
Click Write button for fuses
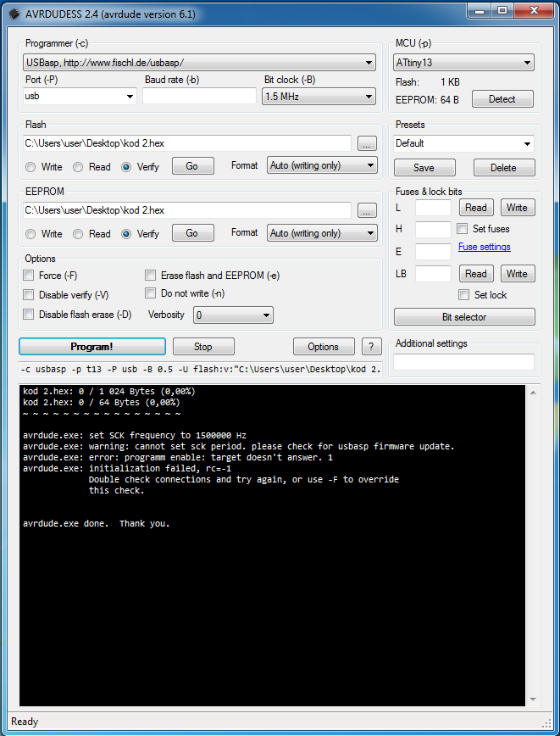(518, 208)
